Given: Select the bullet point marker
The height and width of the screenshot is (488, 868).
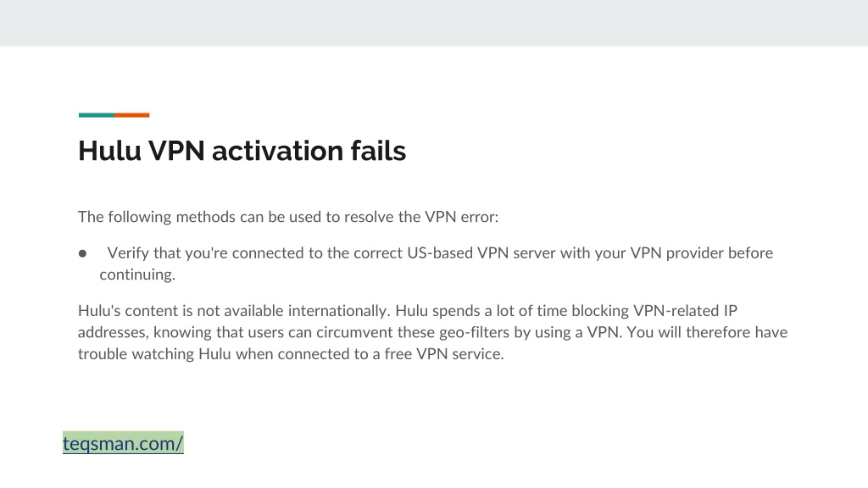Looking at the screenshot, I should (82, 253).
